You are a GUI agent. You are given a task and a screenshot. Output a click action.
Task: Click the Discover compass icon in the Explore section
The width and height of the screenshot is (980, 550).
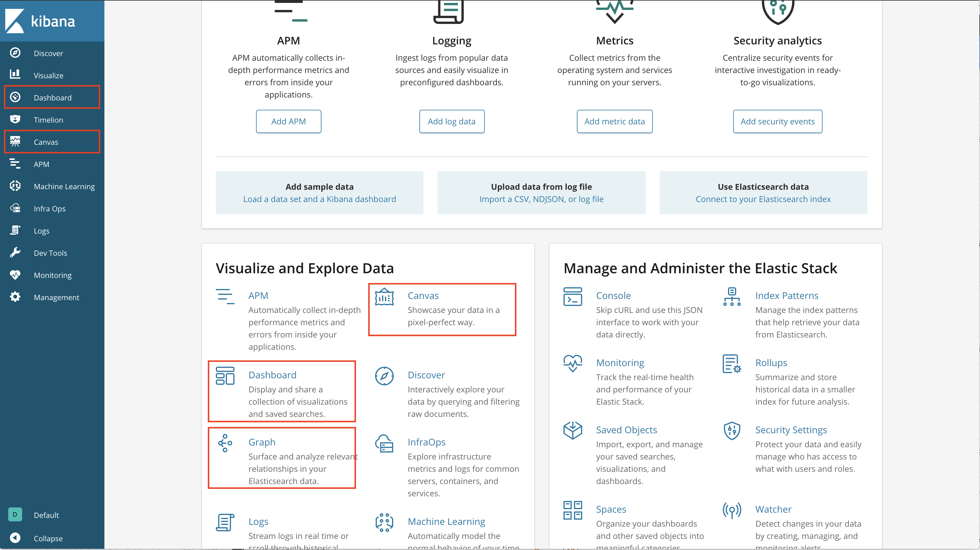384,376
